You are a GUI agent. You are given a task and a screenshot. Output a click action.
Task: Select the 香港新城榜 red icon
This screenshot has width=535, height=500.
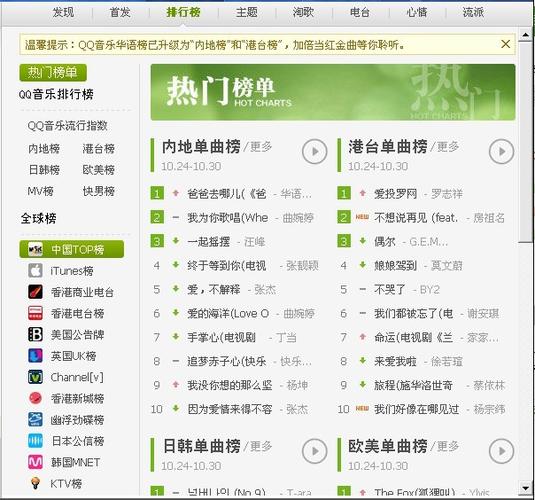[35, 398]
